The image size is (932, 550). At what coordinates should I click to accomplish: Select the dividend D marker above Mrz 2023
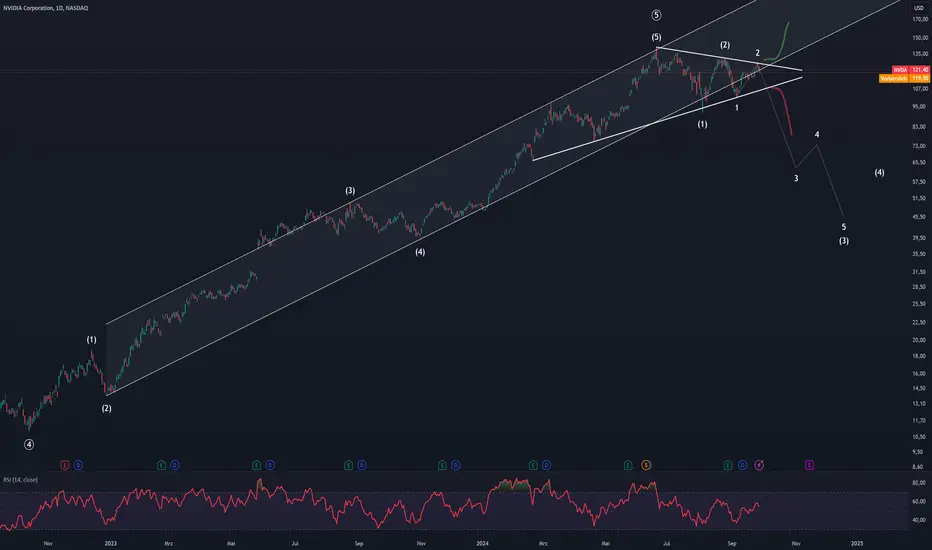[175, 465]
